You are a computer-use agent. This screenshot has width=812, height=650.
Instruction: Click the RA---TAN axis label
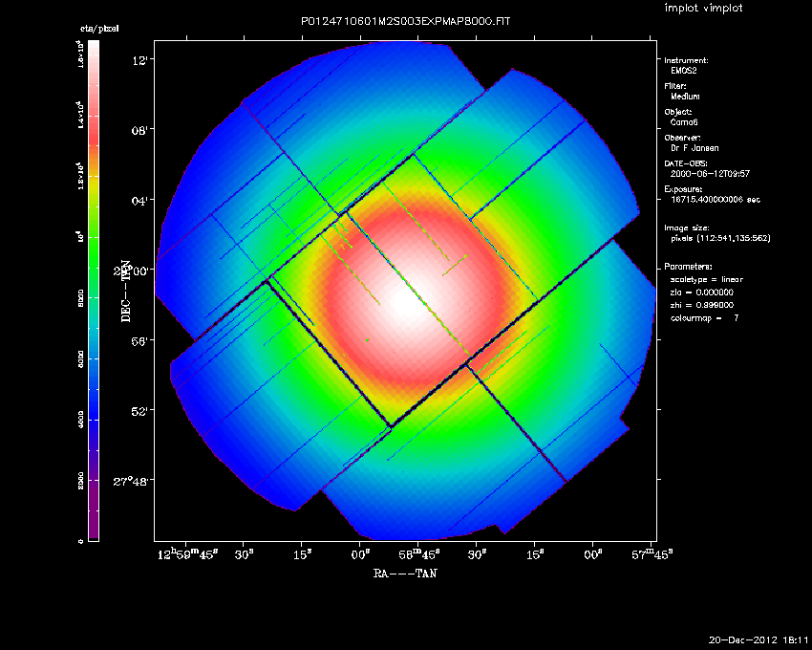click(x=405, y=574)
